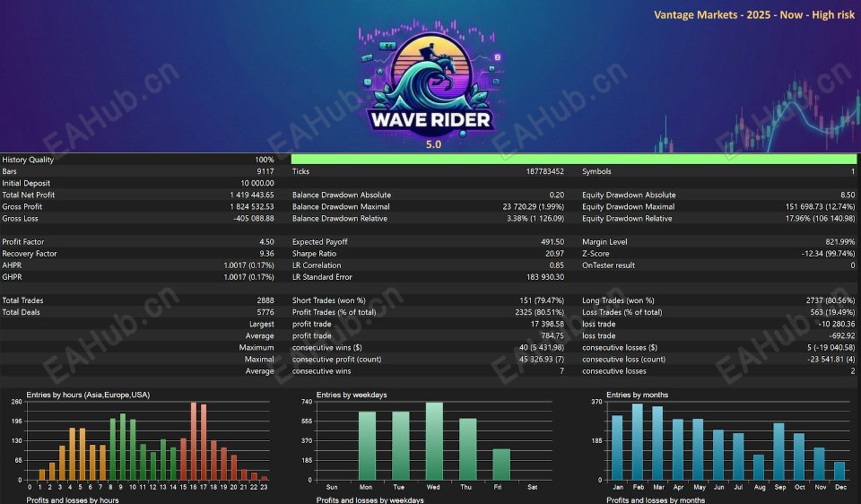Viewport: 861px width, 504px height.
Task: Click Total Net Profit value 1 419 443.65
Action: point(251,195)
